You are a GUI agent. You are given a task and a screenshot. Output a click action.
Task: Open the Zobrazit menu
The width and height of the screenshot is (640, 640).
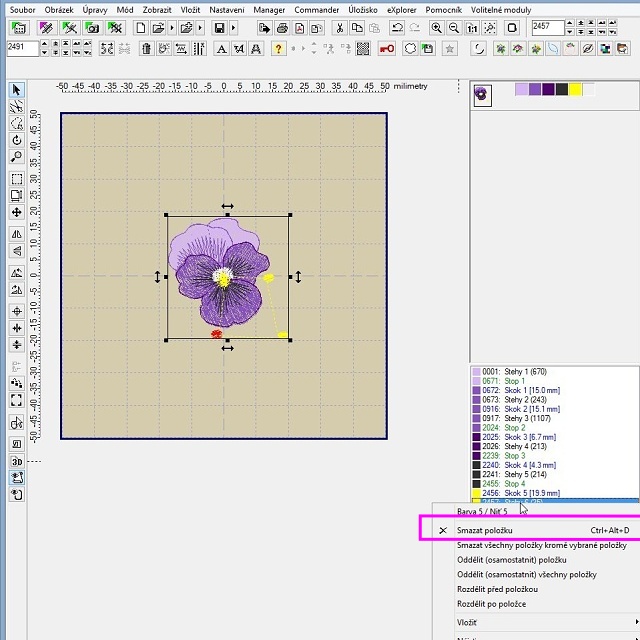157,9
